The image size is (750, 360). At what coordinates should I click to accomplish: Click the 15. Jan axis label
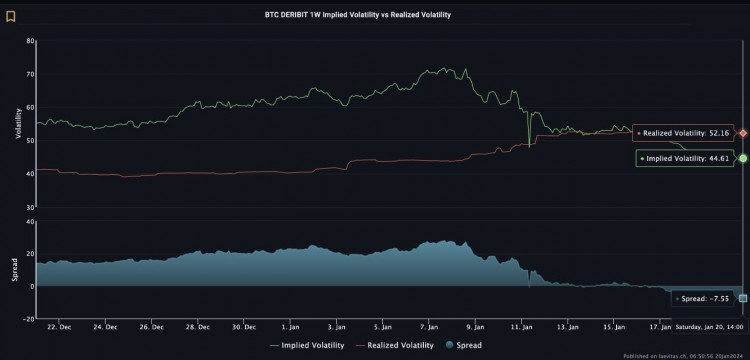click(615, 327)
